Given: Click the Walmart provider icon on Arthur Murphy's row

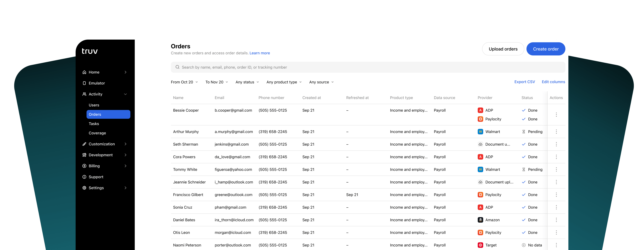Looking at the screenshot, I should pos(480,131).
